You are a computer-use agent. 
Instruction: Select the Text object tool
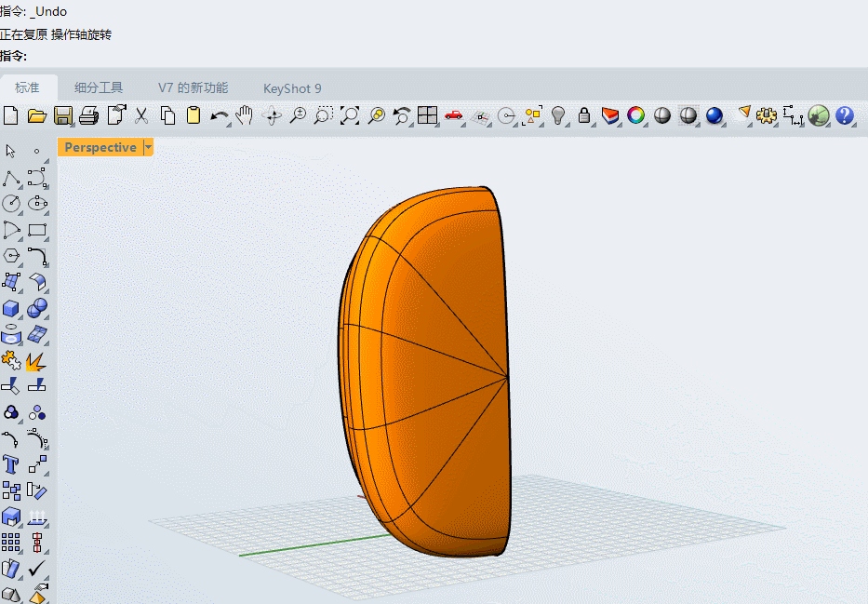coord(10,464)
